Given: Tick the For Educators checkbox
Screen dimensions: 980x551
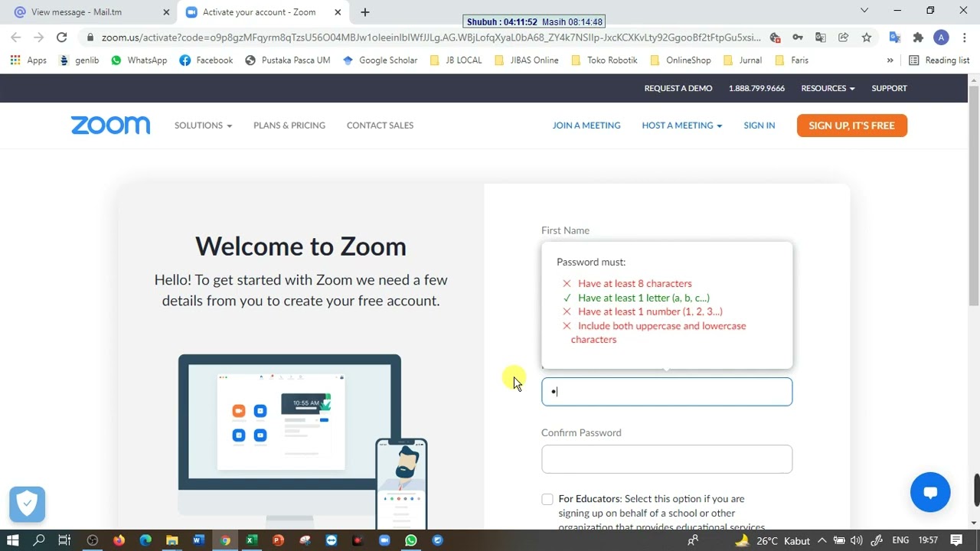Looking at the screenshot, I should pyautogui.click(x=547, y=499).
